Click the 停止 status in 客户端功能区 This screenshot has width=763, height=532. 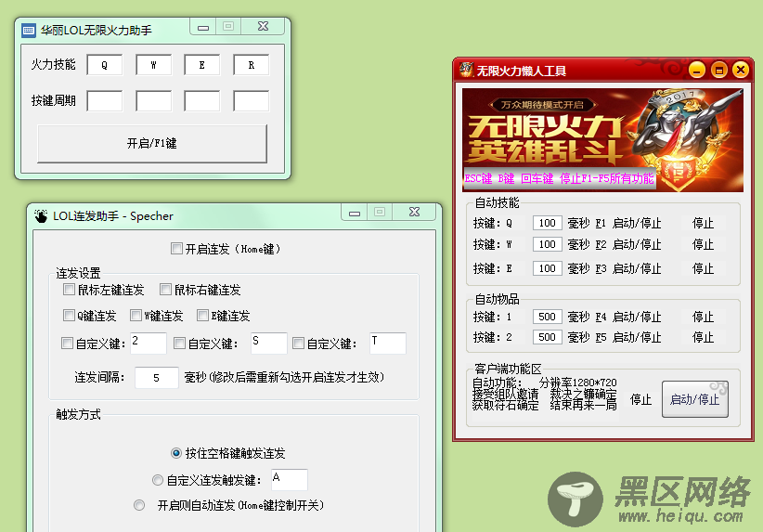click(640, 399)
